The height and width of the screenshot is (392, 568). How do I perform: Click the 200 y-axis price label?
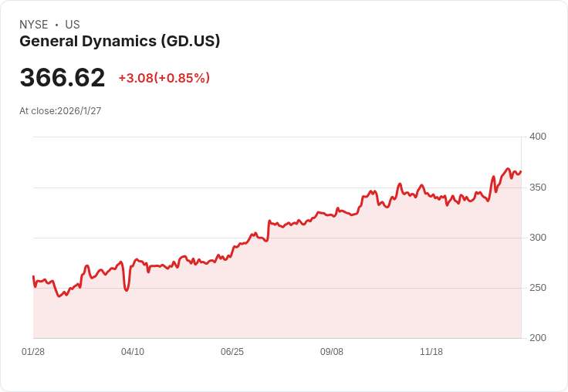(x=537, y=338)
